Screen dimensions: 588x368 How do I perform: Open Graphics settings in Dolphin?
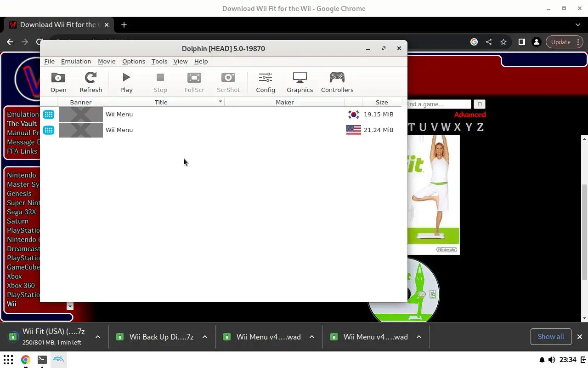(300, 82)
